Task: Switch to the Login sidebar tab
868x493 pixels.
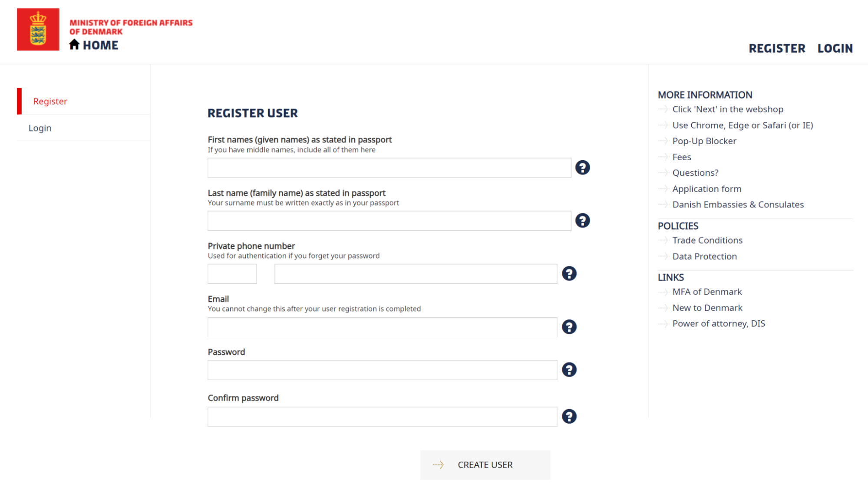Action: 40,128
